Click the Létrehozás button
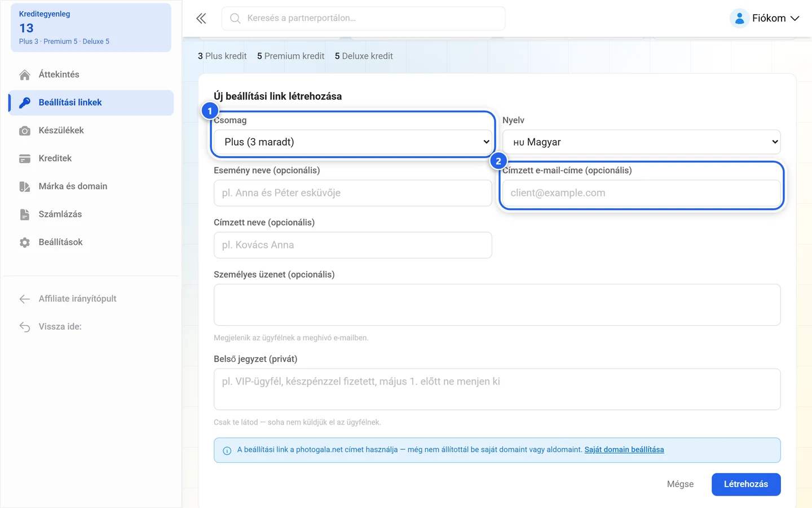Image resolution: width=812 pixels, height=508 pixels. tap(746, 484)
